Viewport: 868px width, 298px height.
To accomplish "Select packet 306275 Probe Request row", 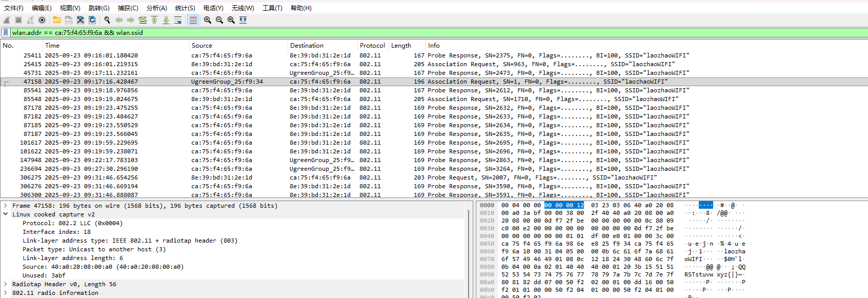I will (434, 177).
